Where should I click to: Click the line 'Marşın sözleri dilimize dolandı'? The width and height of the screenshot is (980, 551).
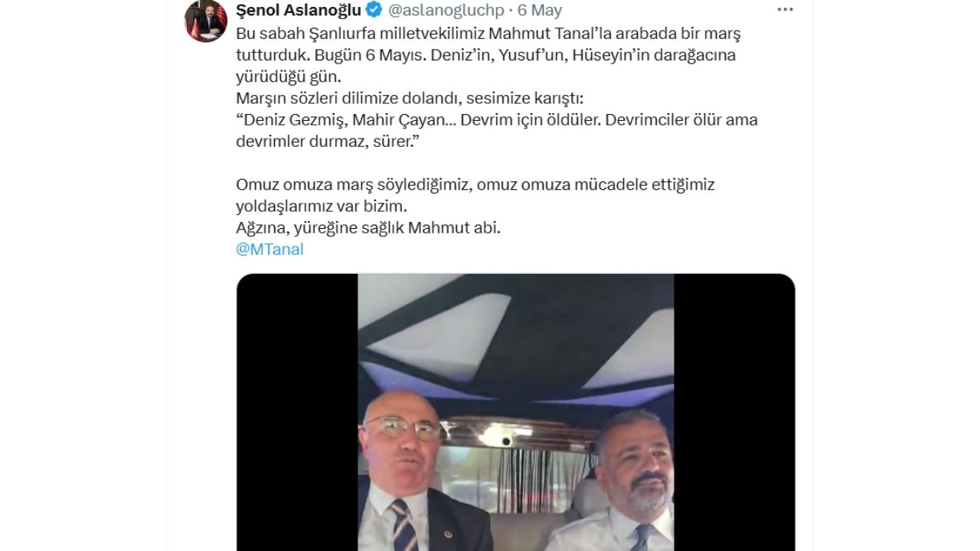pos(410,99)
